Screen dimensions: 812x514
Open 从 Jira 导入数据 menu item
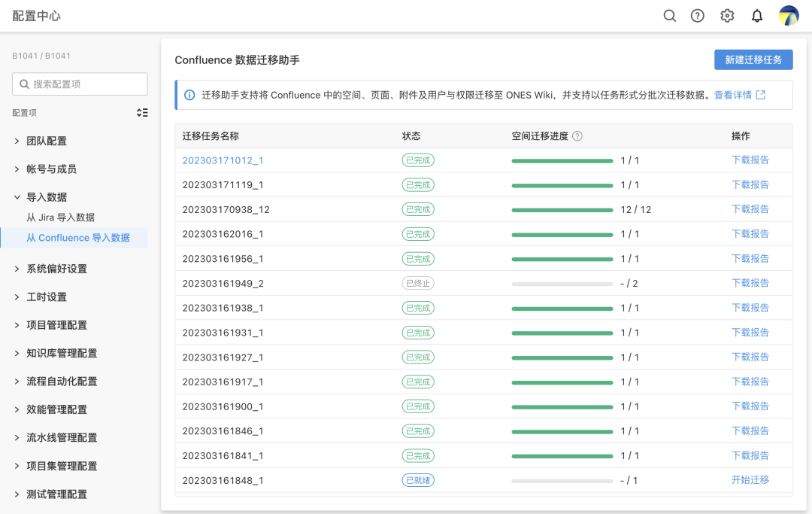61,217
